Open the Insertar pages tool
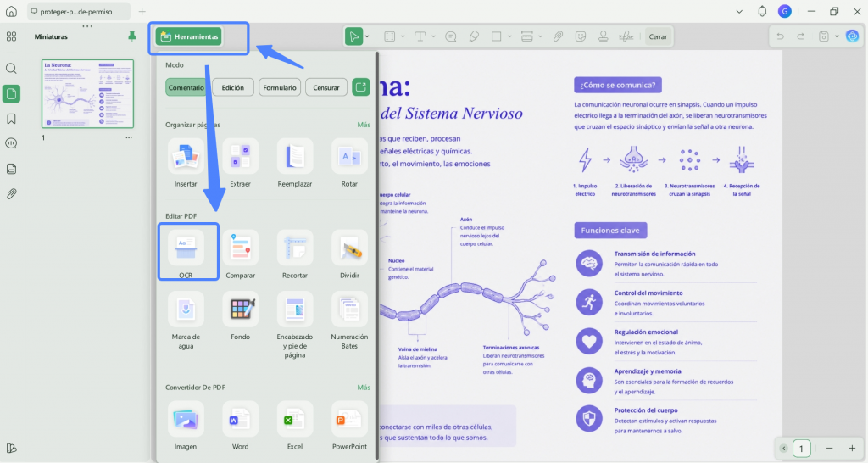The image size is (868, 463). (186, 164)
